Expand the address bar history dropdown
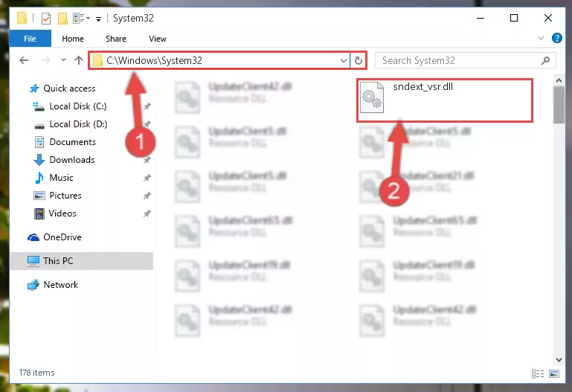The height and width of the screenshot is (392, 572). (343, 60)
